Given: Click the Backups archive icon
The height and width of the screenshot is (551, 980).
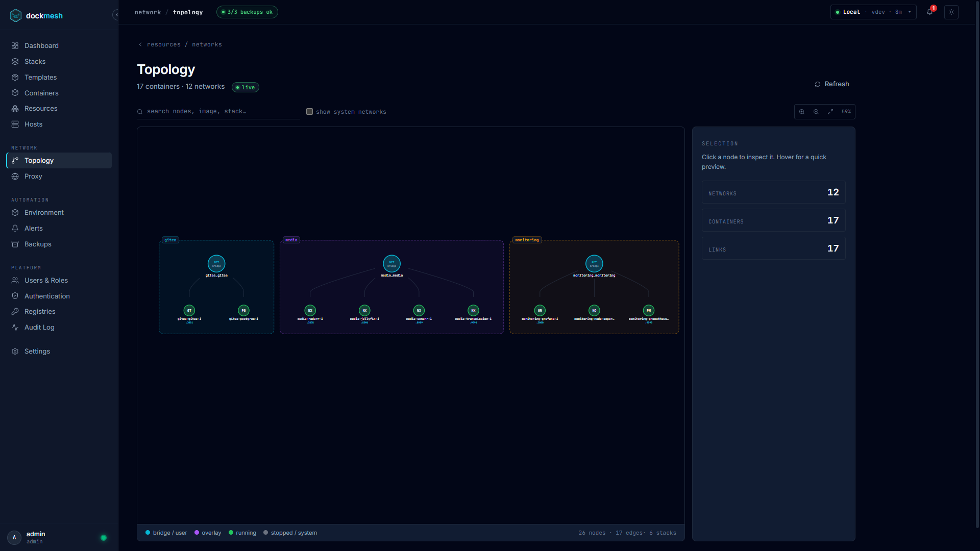Looking at the screenshot, I should click(15, 244).
